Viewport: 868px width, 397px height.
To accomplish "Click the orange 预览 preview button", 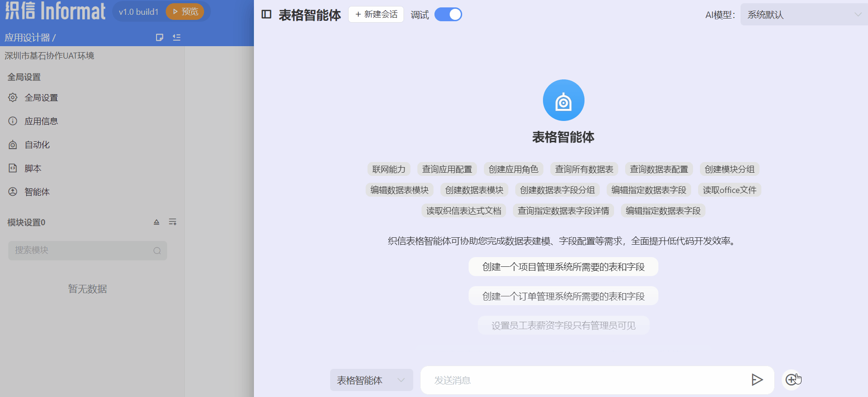I will tap(185, 12).
